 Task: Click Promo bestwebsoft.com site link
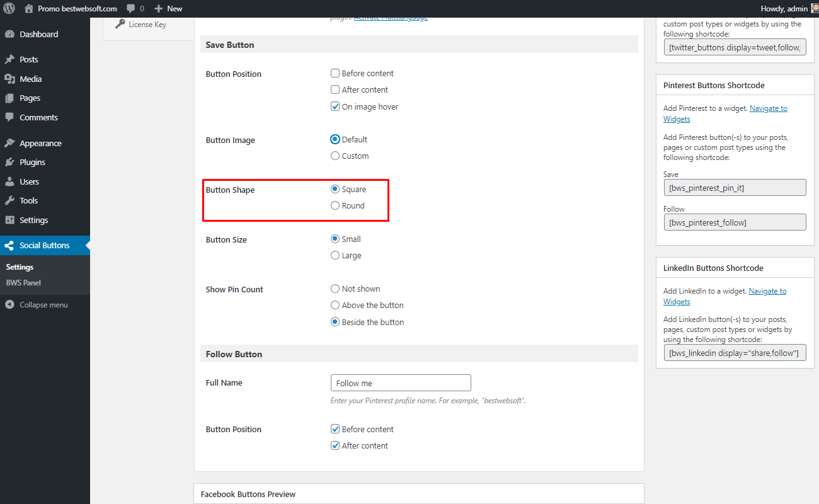[x=70, y=9]
